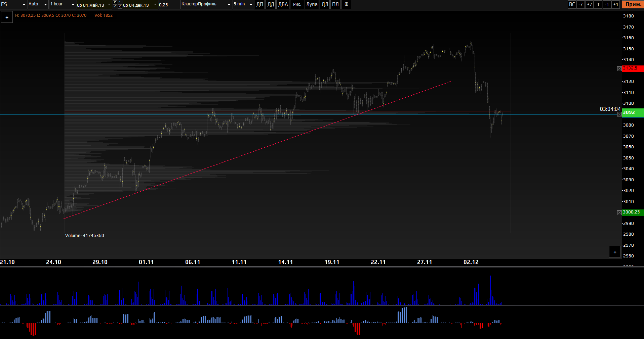Toggle the ДЛ toolbar button
This screenshot has height=339, width=644.
[325, 4]
